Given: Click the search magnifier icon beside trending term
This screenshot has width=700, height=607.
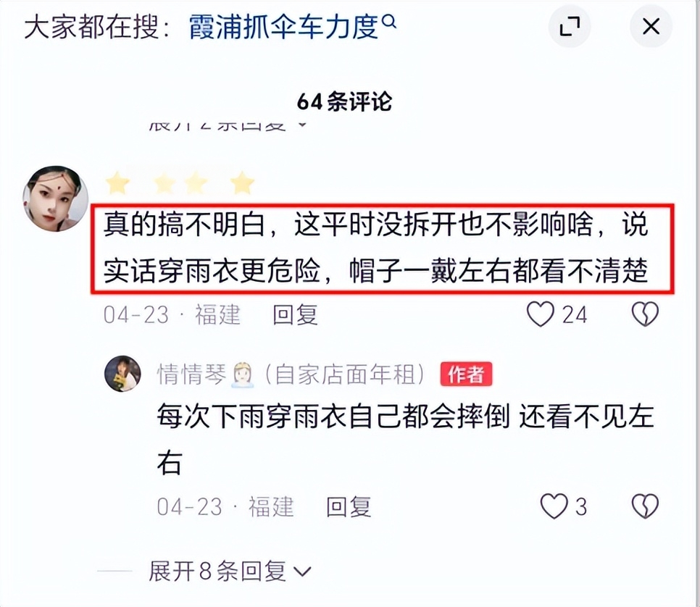Looking at the screenshot, I should tap(390, 21).
